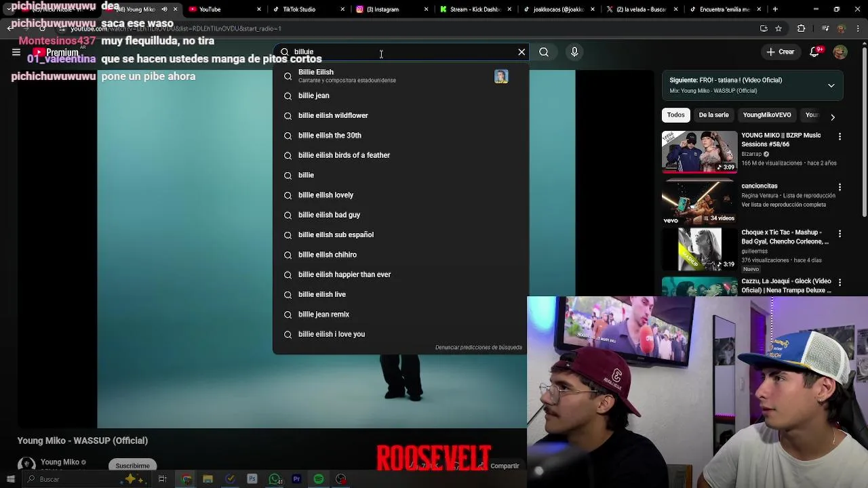Viewport: 868px width, 488px height.
Task: Open the YouTube hamburger guide menu
Action: click(x=16, y=52)
